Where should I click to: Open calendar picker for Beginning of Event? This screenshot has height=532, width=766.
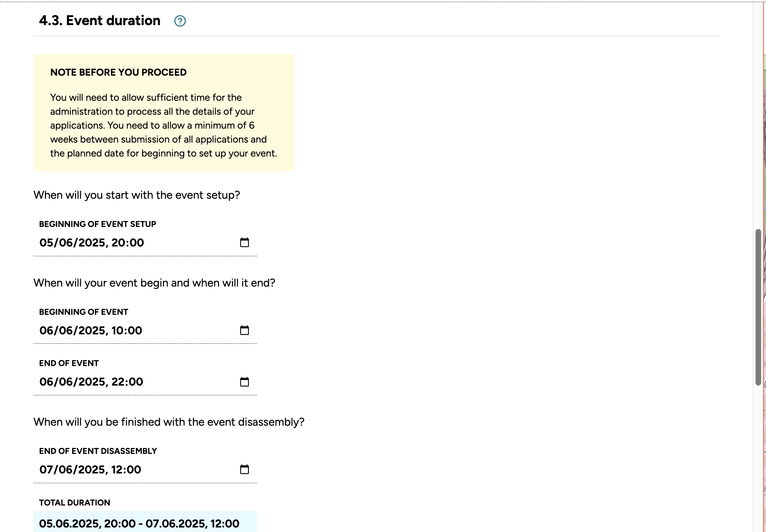[245, 330]
